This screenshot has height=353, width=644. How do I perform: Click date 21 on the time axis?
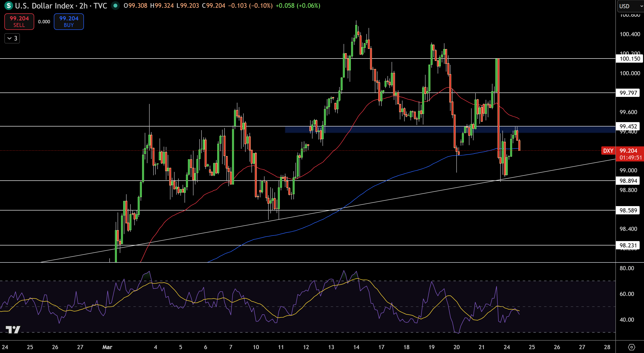tap(482, 347)
